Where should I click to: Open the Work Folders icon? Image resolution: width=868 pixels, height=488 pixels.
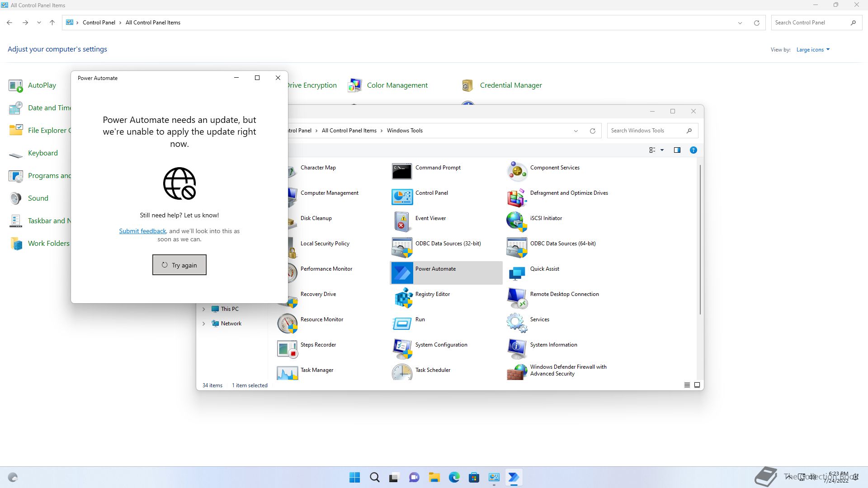point(16,244)
